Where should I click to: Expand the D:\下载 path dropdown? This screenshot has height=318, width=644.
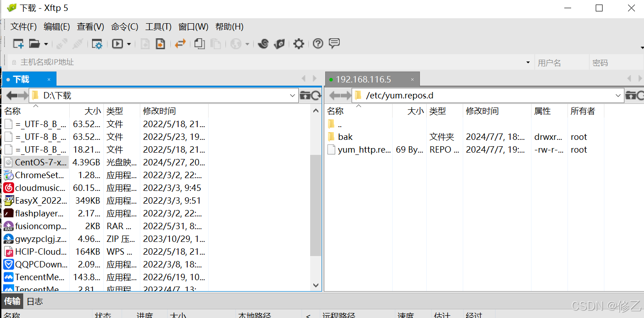pyautogui.click(x=293, y=96)
